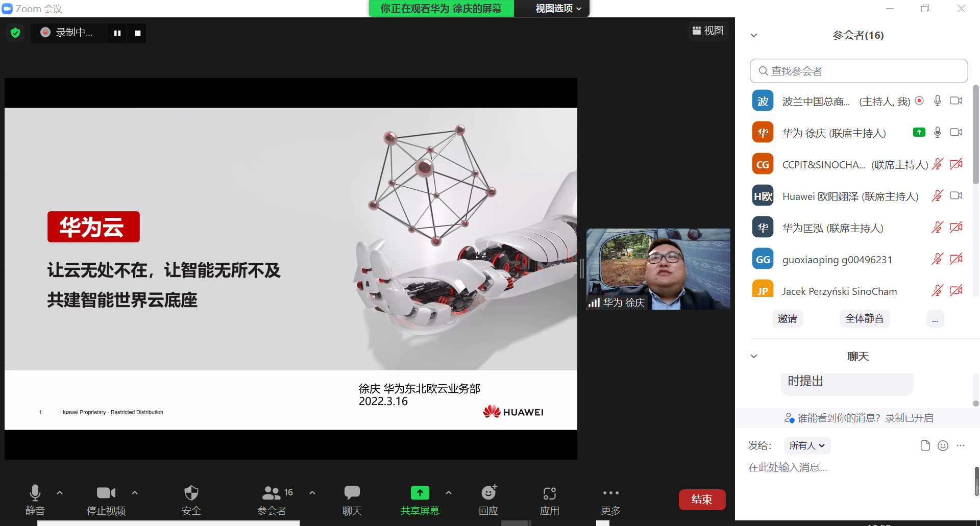The image size is (980, 526).
Task: Open the 回应 reactions menu
Action: click(488, 492)
